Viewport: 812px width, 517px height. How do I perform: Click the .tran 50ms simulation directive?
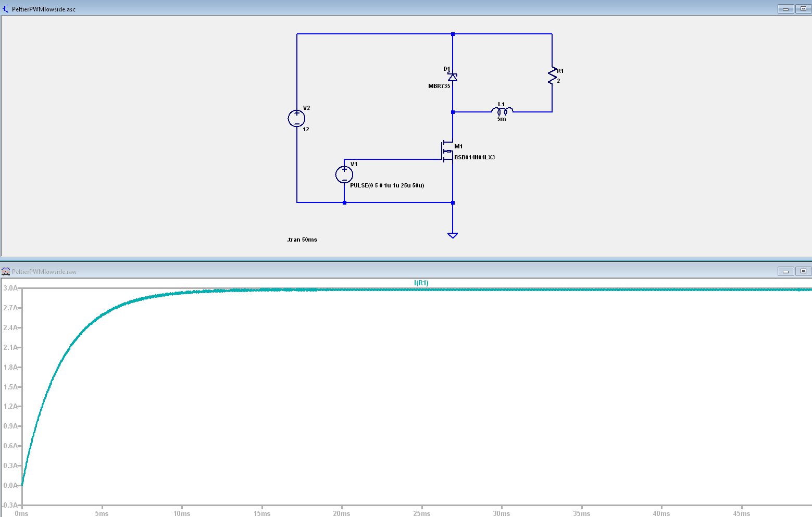(302, 239)
